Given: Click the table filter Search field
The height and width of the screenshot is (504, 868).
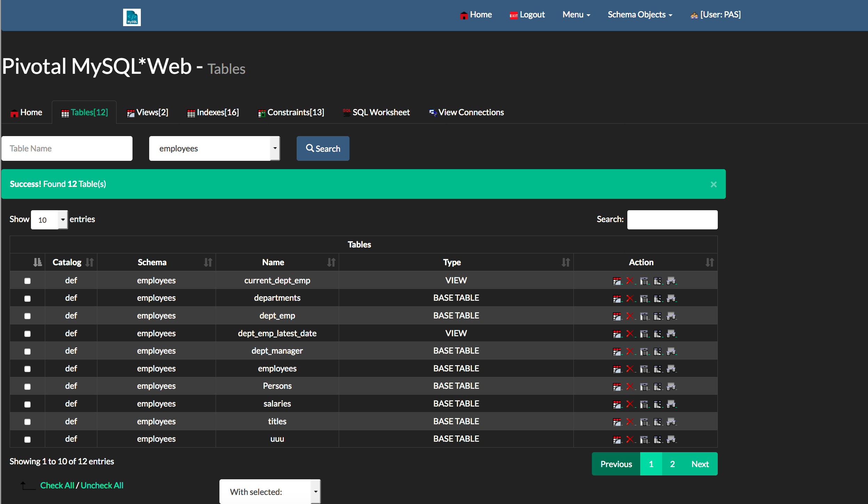Looking at the screenshot, I should [x=672, y=220].
